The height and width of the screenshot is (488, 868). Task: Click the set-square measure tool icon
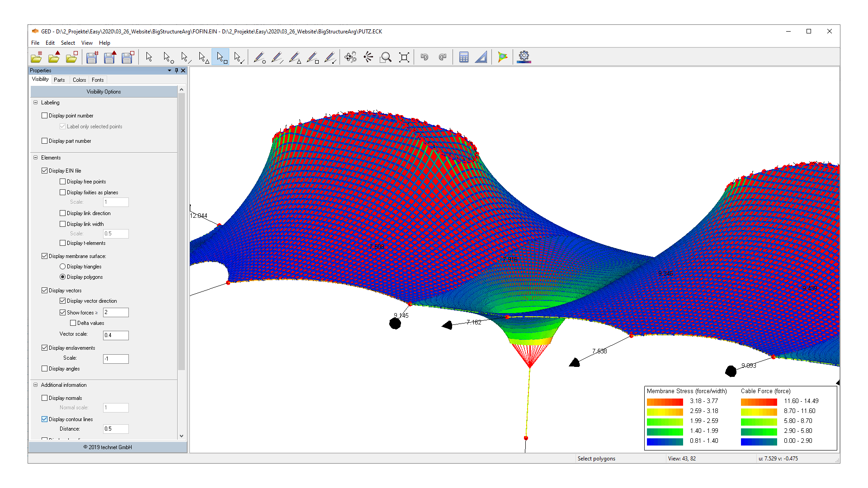(481, 57)
